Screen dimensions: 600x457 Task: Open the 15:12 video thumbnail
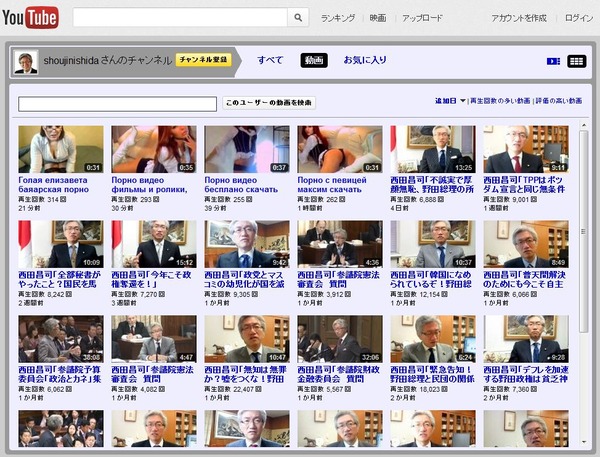coord(154,244)
